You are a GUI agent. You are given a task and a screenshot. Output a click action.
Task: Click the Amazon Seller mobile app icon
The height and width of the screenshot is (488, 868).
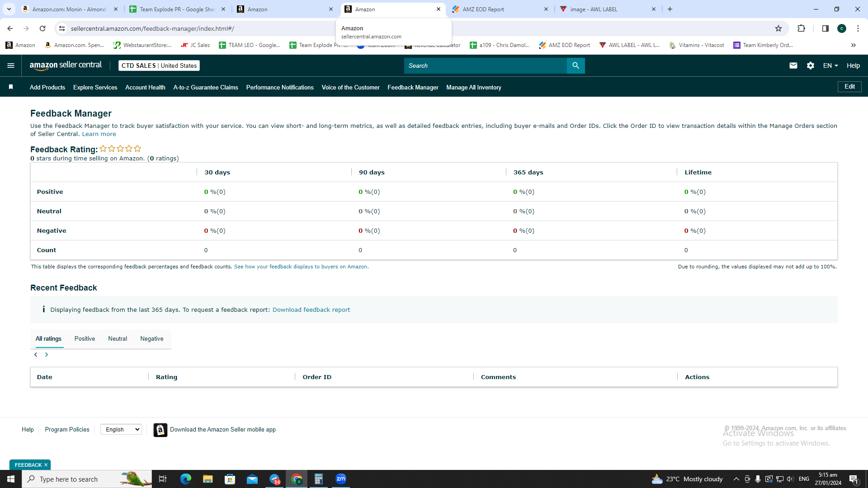[x=160, y=430]
